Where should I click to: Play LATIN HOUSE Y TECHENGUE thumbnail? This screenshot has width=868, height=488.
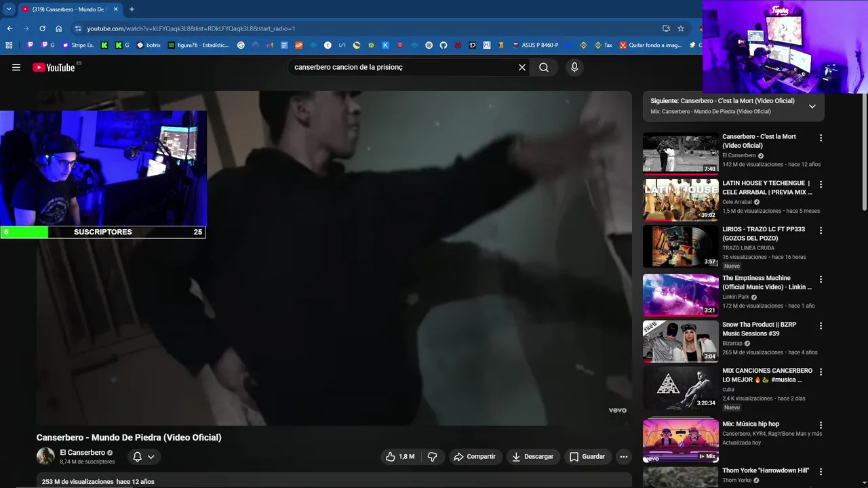[681, 200]
